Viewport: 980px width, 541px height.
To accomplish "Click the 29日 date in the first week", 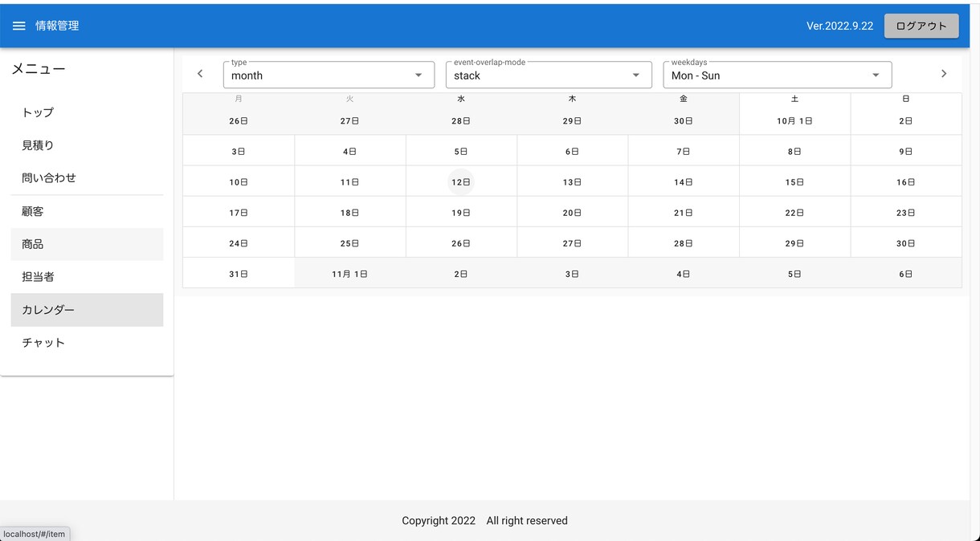I will pyautogui.click(x=572, y=121).
